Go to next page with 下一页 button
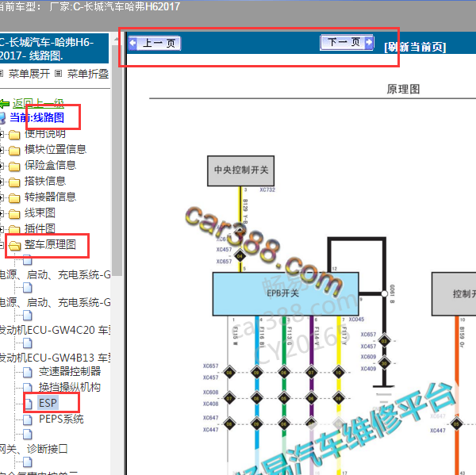This screenshot has height=475, width=476. [x=347, y=42]
